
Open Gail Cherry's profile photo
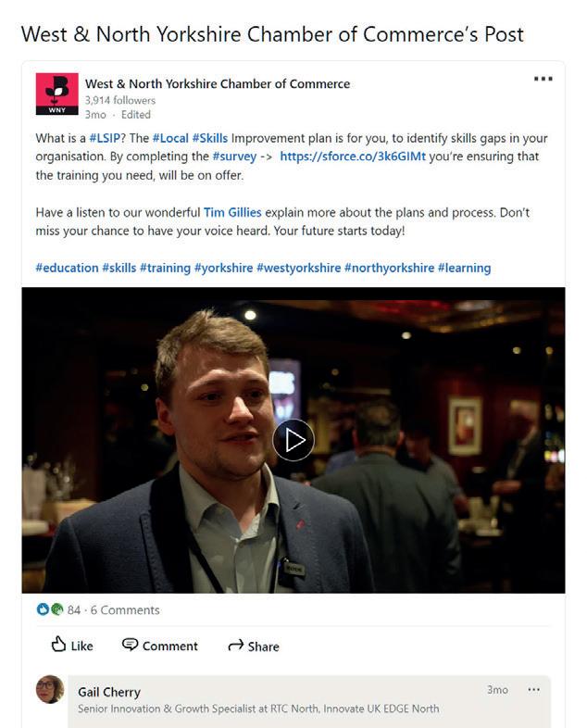pos(50,689)
